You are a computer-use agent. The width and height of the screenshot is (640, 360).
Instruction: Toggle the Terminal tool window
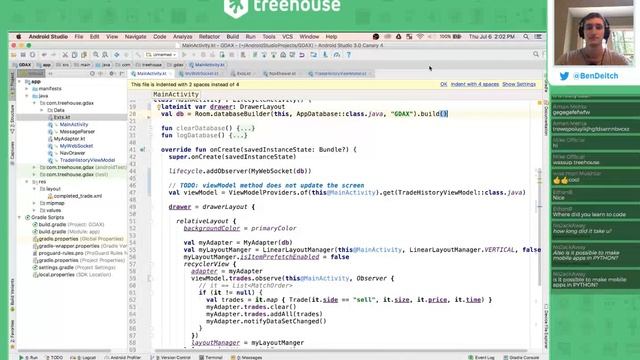pos(211,358)
